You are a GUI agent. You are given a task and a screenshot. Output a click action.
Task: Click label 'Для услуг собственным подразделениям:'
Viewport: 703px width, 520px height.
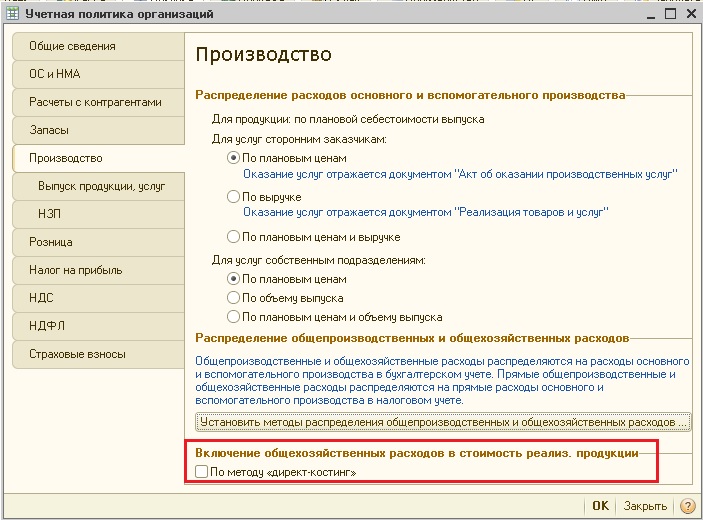point(318,260)
